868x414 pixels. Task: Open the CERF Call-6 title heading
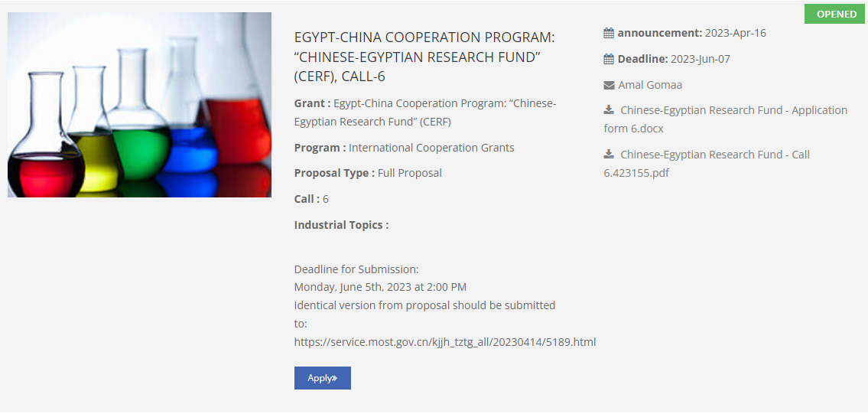[424, 57]
